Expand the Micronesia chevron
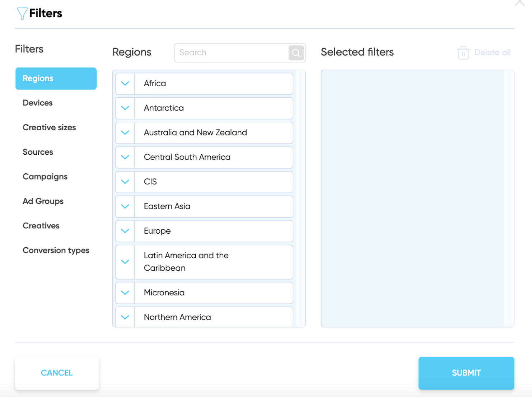Screen dimensions: 532x397 click(125, 293)
